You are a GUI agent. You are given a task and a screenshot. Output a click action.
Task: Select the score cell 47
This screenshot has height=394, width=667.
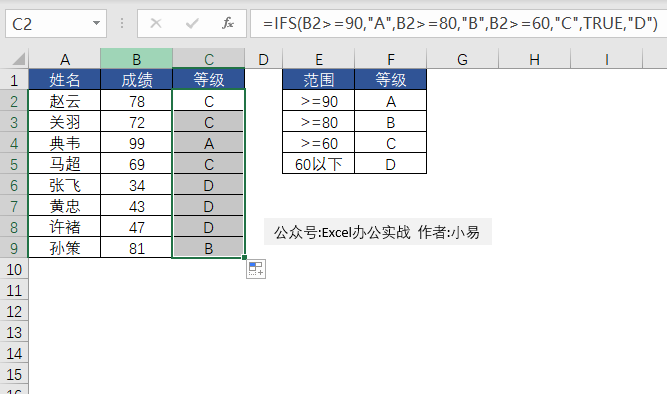click(x=137, y=227)
